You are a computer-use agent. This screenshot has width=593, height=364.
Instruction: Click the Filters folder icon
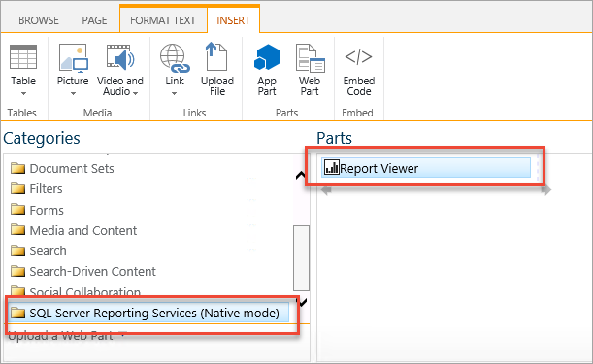[x=17, y=188]
